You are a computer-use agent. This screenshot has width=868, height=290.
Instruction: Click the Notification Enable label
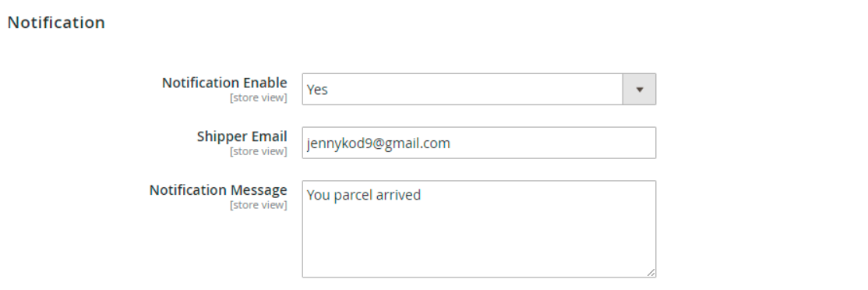224,83
